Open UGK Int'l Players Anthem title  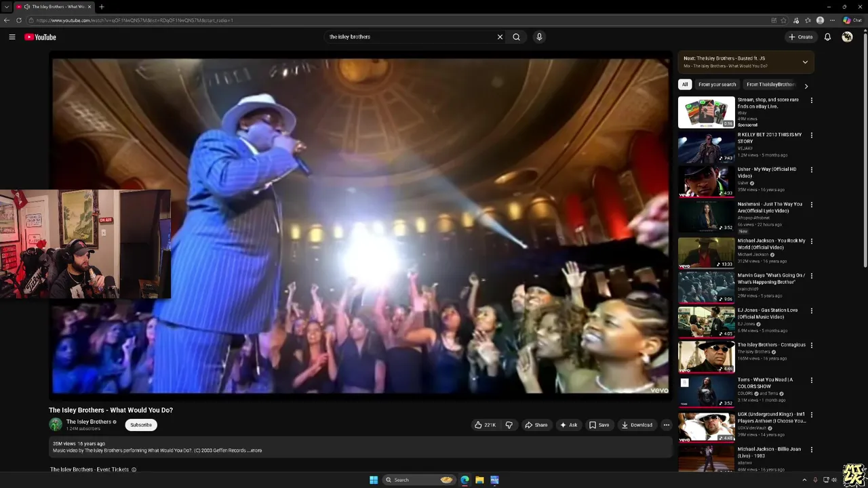click(772, 418)
